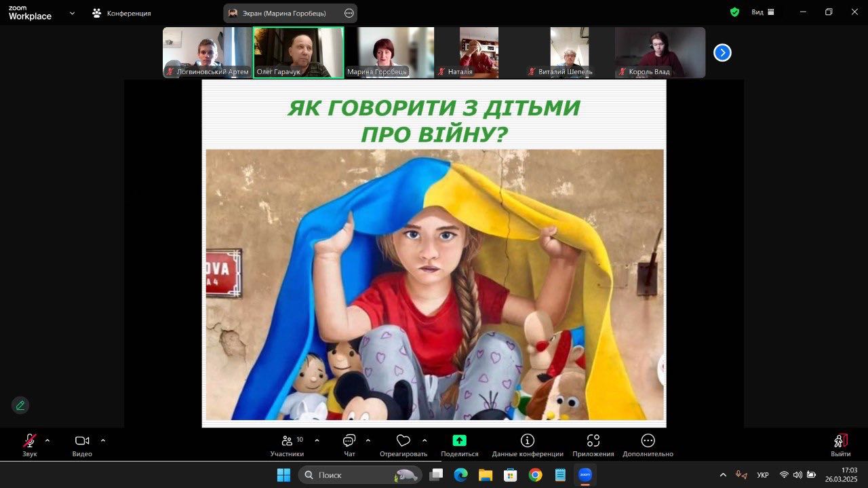
Task: Click the green Share screen button
Action: (459, 445)
